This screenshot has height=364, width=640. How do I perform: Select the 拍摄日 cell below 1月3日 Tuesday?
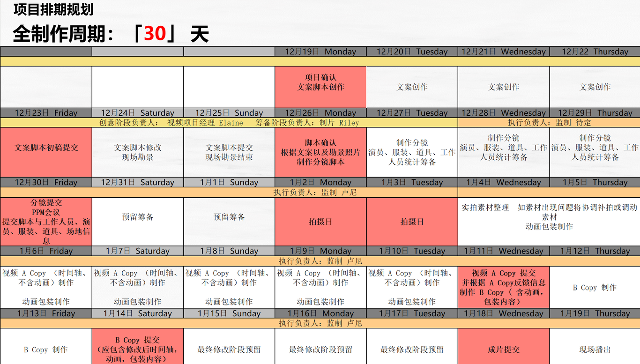click(412, 222)
